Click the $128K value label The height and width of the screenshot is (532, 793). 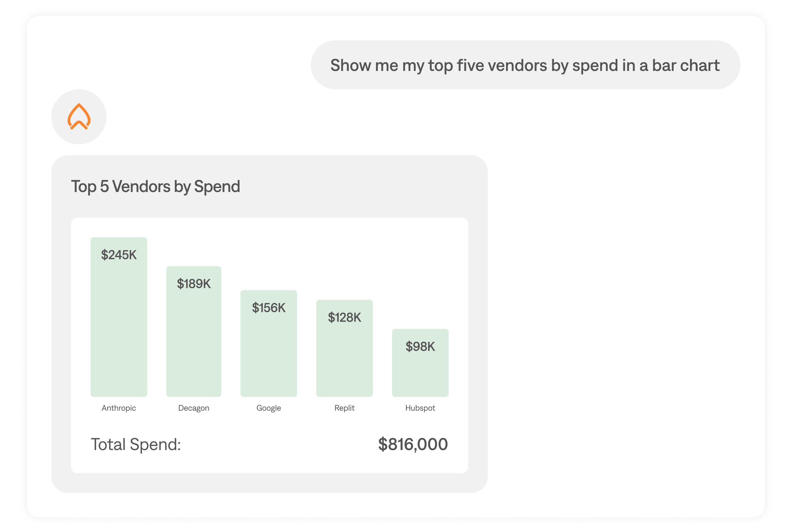344,318
